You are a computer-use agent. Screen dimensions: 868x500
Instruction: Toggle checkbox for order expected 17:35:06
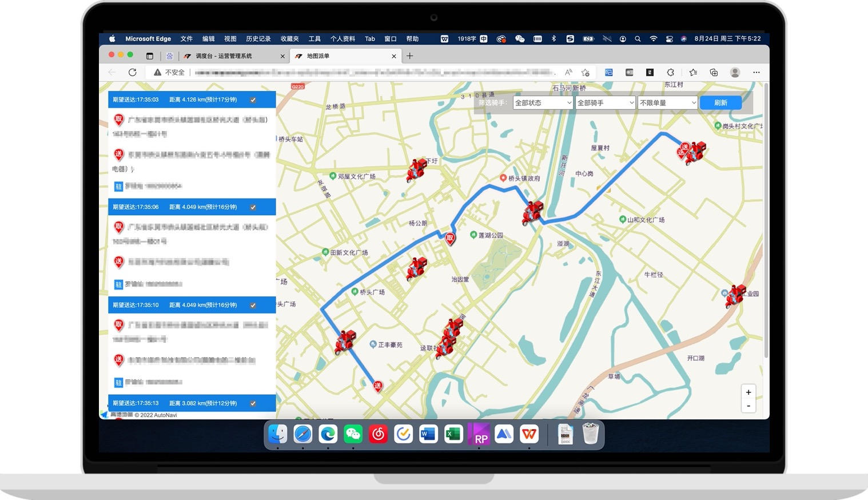[x=253, y=207]
